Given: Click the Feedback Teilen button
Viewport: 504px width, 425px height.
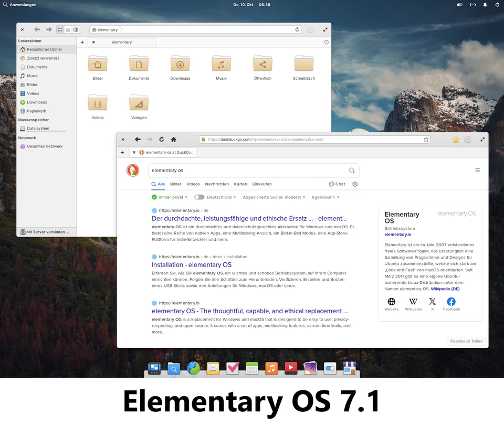Looking at the screenshot, I should [x=466, y=341].
